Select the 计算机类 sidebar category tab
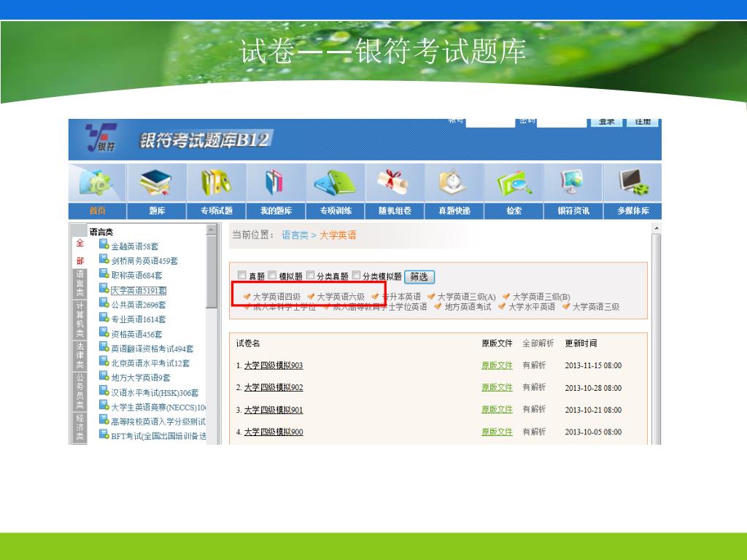Screen dimensions: 747x560 [80, 319]
